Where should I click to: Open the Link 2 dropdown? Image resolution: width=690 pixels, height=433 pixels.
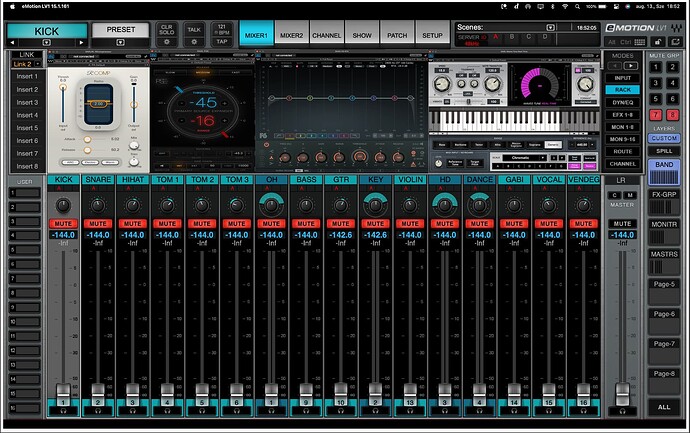point(27,64)
